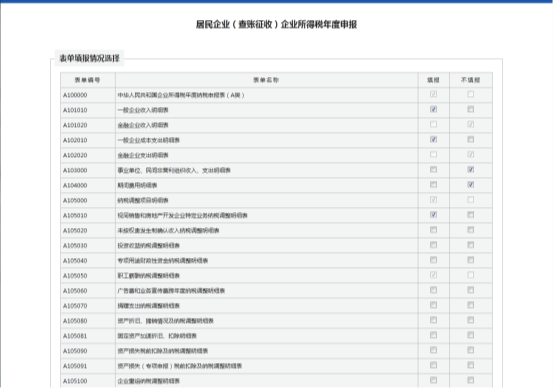553x388 pixels.
Task: Tick 不填报 box for row A105100
Action: click(x=470, y=380)
